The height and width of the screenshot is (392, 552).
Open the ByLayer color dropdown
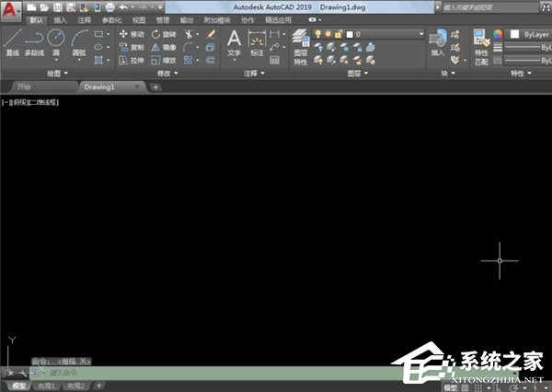tap(528, 34)
